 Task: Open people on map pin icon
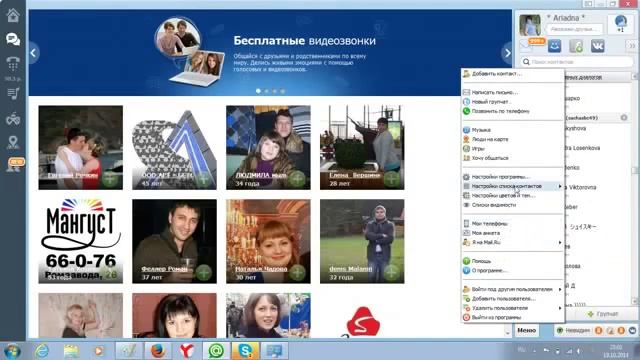coord(13,142)
